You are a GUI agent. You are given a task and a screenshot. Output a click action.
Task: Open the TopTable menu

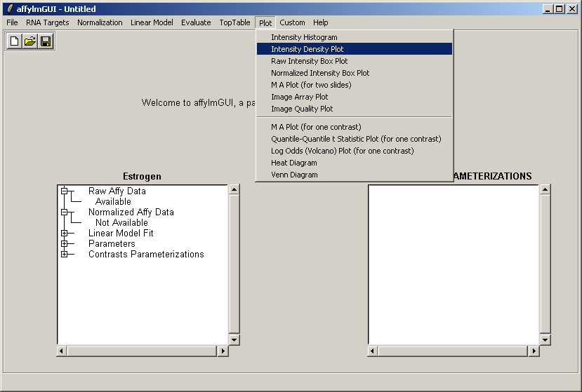pyautogui.click(x=234, y=22)
